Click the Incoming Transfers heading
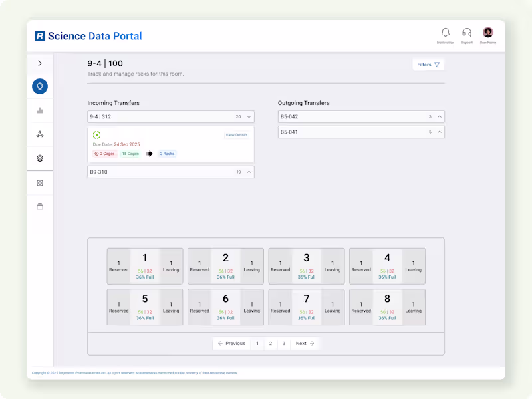The width and height of the screenshot is (532, 399). click(113, 103)
